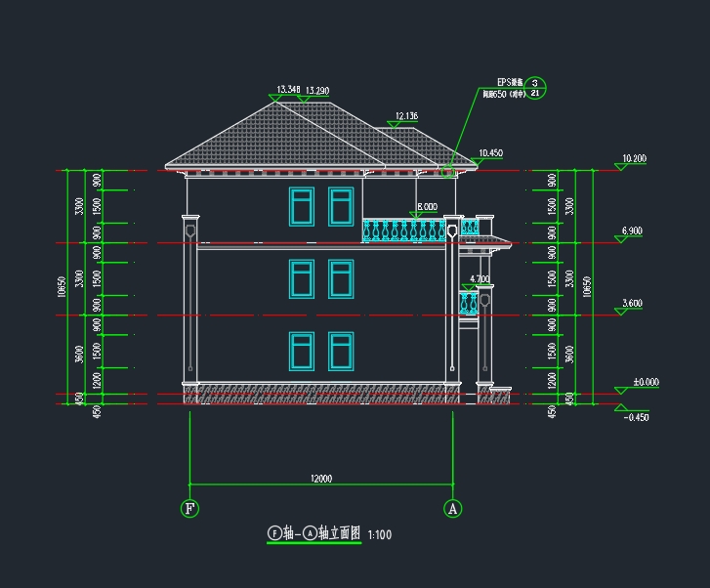
Task: Pick the 13.348 roof peak elevation marker
Action: 288,90
